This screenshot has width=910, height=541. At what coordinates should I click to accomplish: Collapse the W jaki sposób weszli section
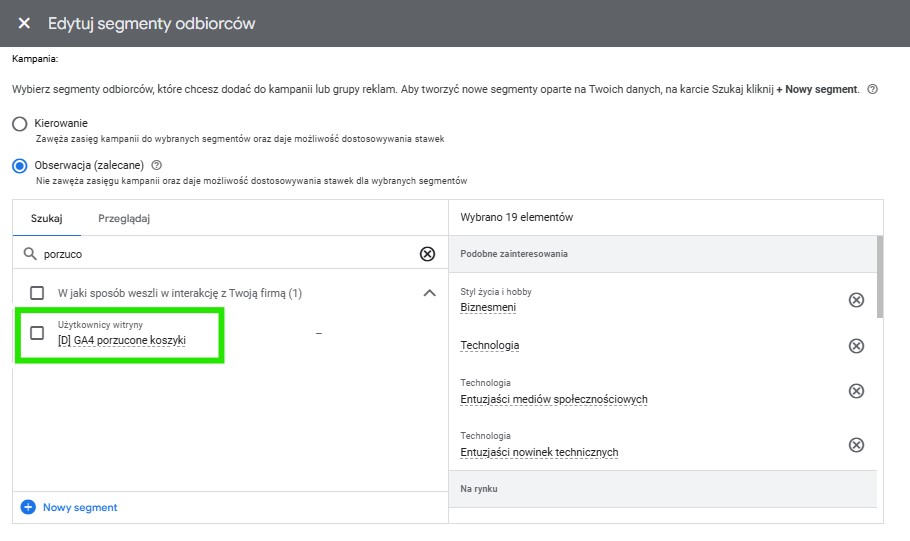tap(429, 293)
